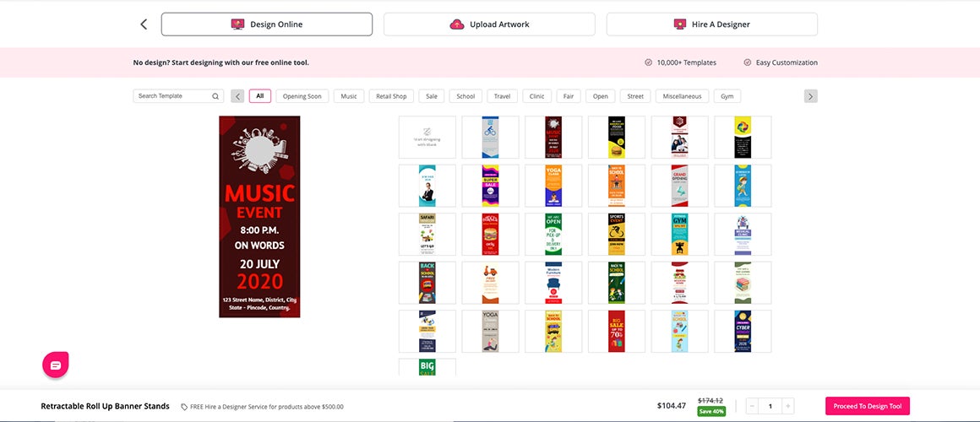Select the Start designing with blank thumbnail

coord(427,137)
